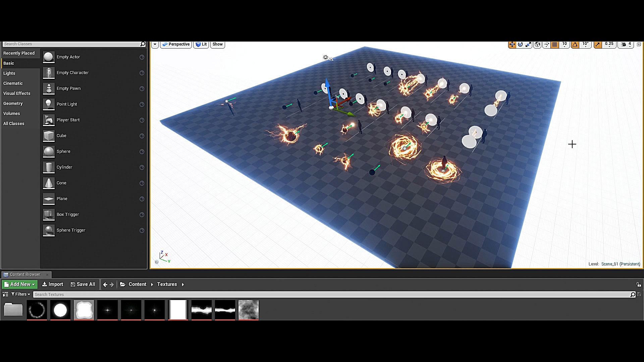Screen dimensions: 644x362
Task: Select the Rotate tool in viewport toolbar
Action: click(520, 45)
